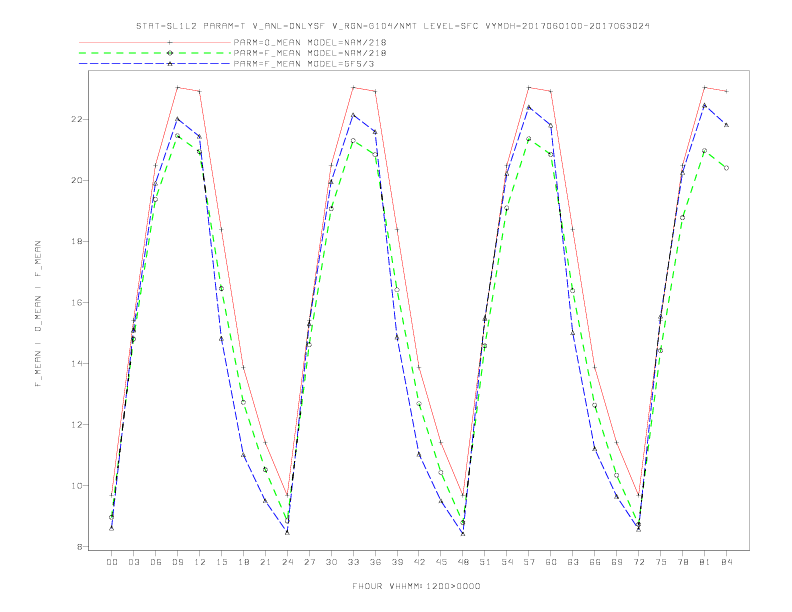
Task: Click x-axis tick label 00
Action: point(112,562)
